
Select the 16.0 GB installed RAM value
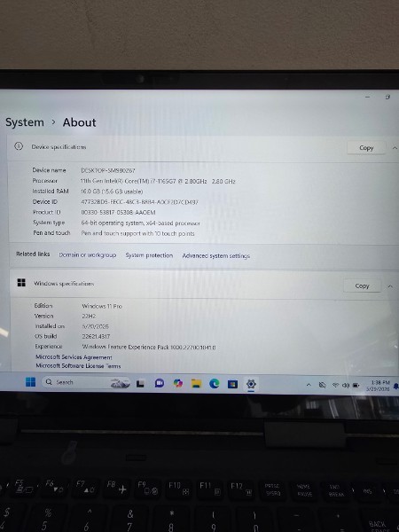pos(112,192)
